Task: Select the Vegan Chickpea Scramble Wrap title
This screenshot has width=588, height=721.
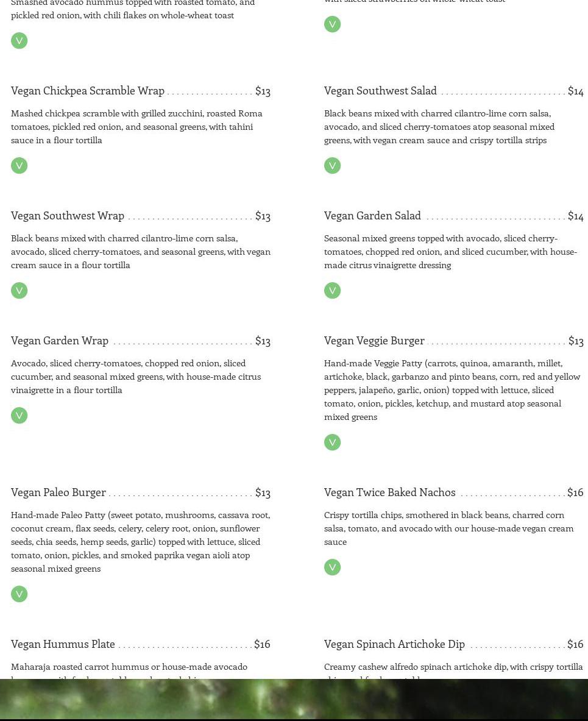Action: click(x=88, y=90)
